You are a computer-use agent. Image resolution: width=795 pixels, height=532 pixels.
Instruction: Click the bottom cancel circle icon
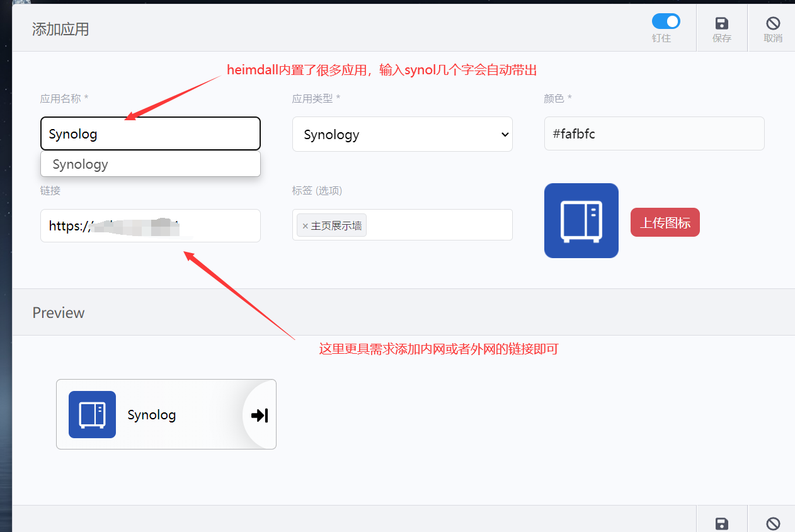coord(773,524)
